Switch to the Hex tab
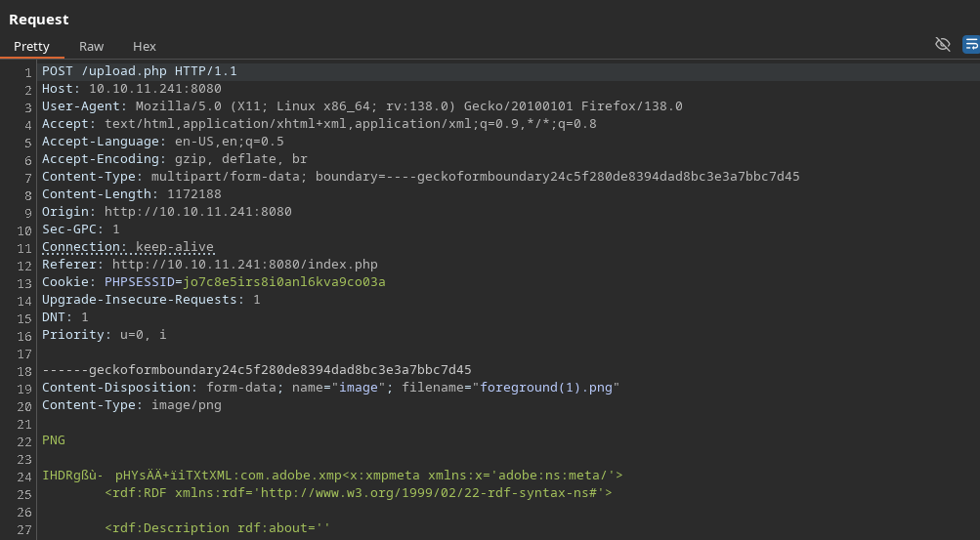Screen dimensions: 980x540 pyautogui.click(x=145, y=46)
